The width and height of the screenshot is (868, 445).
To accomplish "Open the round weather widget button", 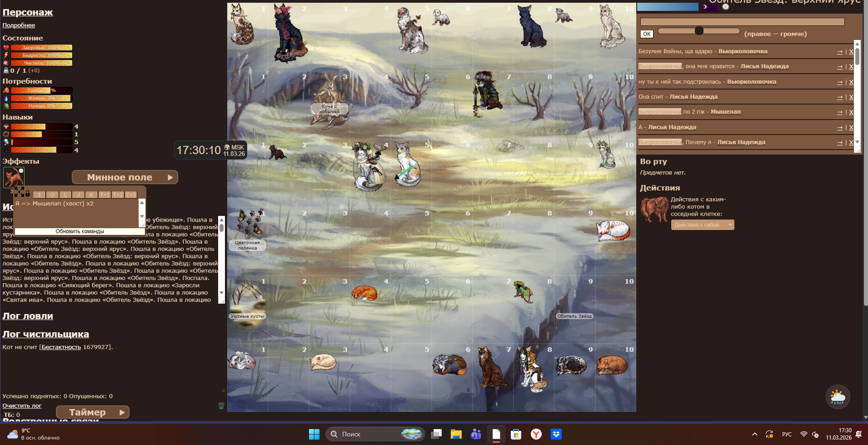I will (x=838, y=397).
